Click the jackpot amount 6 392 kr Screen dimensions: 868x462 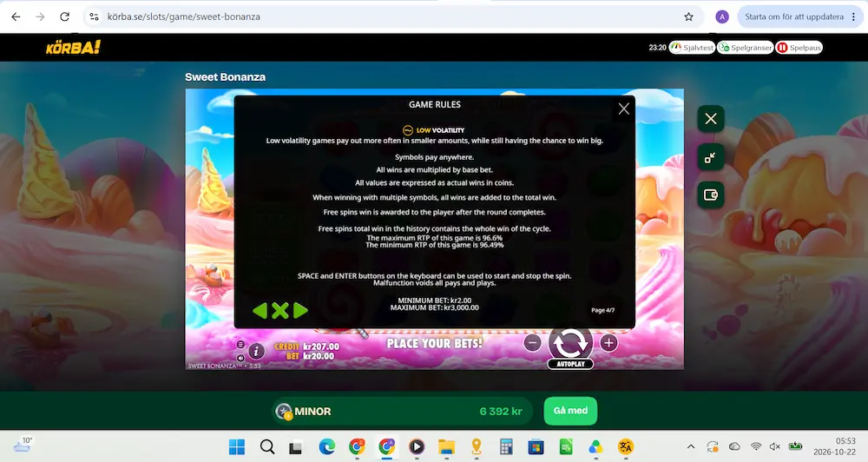501,412
